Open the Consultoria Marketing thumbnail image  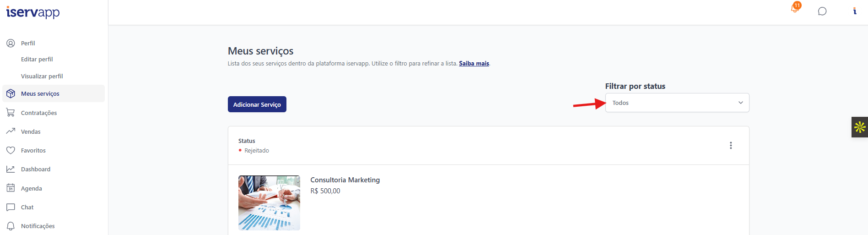click(269, 203)
